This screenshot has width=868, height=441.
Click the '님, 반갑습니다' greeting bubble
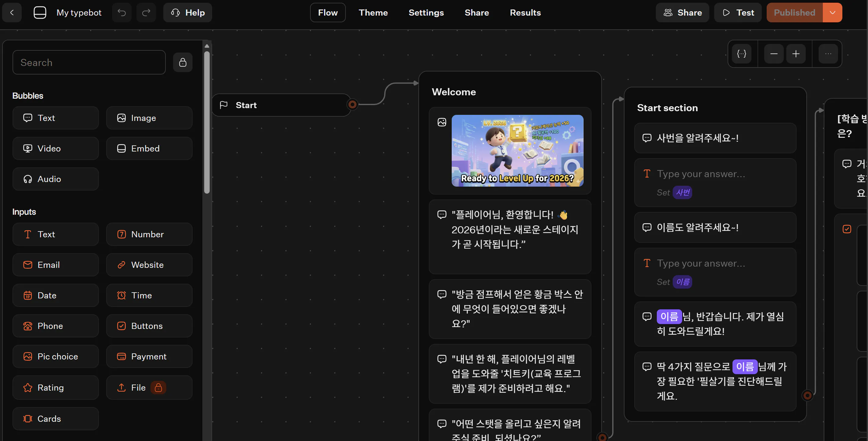click(715, 324)
